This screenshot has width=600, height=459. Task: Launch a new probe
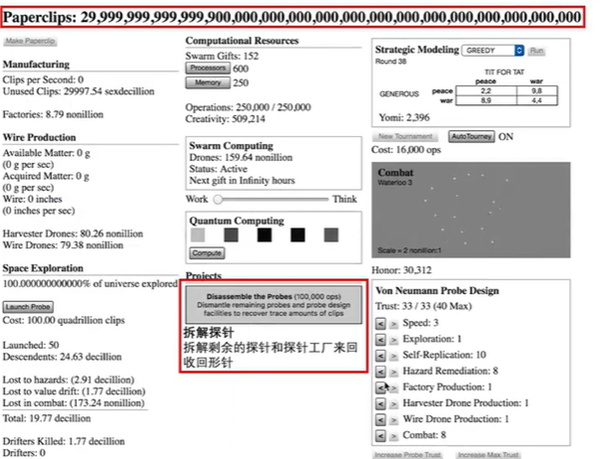pyautogui.click(x=28, y=307)
